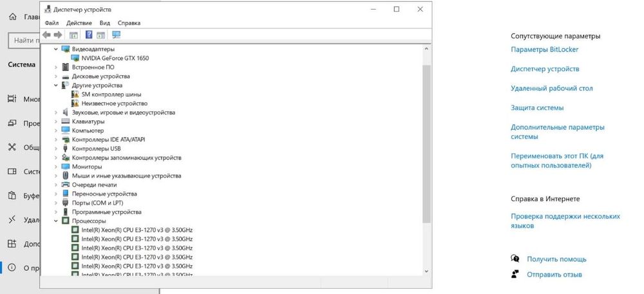Click the device tree scroll down arrow
This screenshot has height=294, width=644.
pyautogui.click(x=426, y=271)
